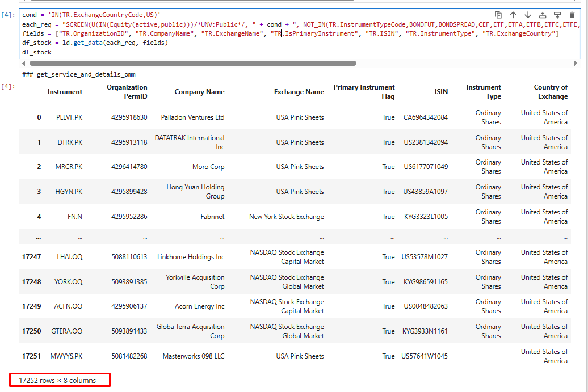Viewport: 588px width, 392px height.
Task: Insert a cell above icon
Action: click(543, 15)
